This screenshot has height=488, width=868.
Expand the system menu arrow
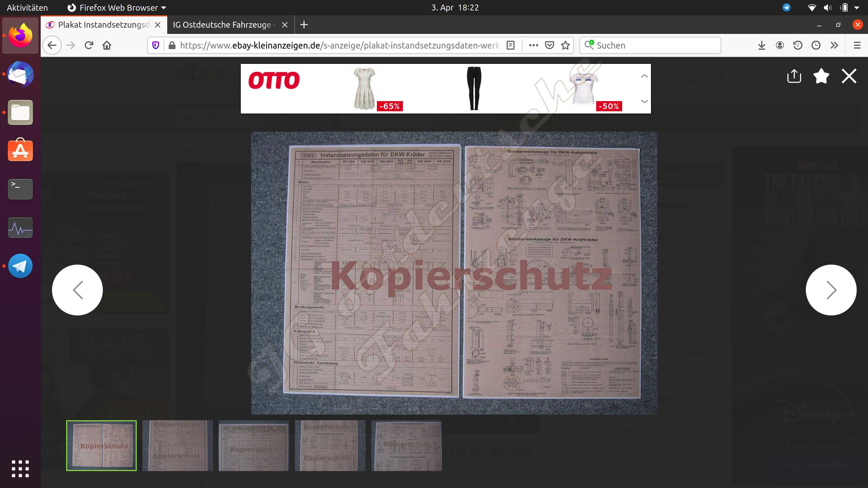click(x=856, y=7)
